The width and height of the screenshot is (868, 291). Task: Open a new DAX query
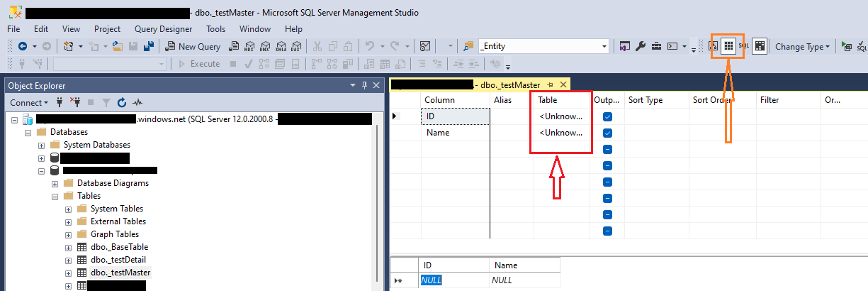[296, 46]
